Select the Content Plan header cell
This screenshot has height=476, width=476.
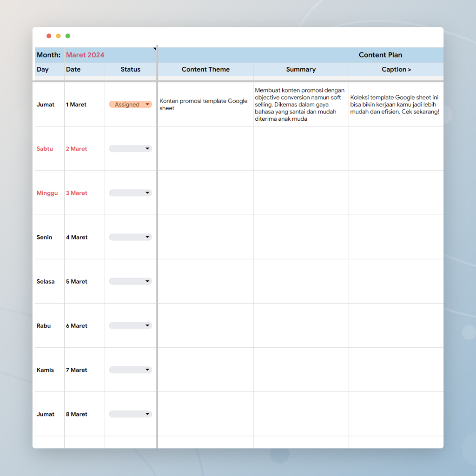tap(380, 55)
